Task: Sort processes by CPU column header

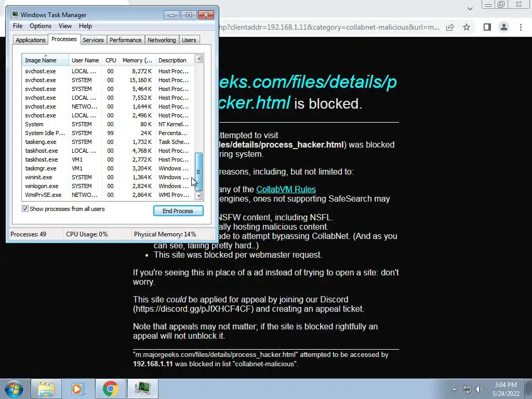Action: [x=111, y=60]
